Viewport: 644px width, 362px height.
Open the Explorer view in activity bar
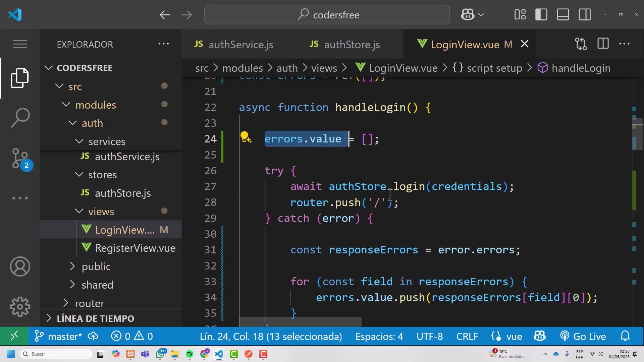[20, 78]
